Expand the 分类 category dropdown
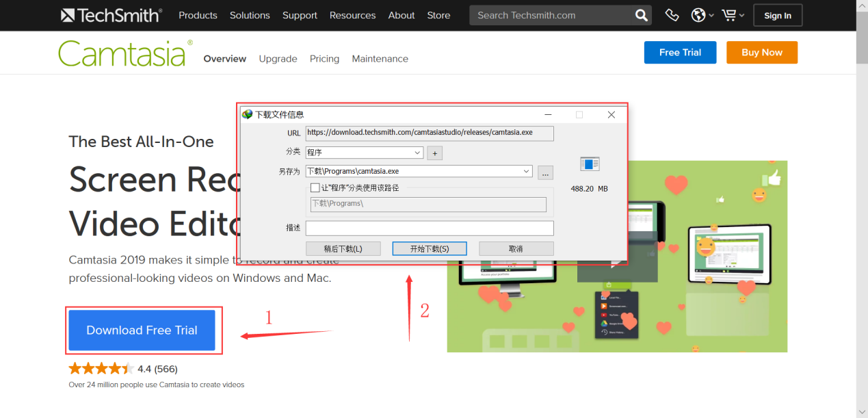868x418 pixels. click(x=418, y=153)
